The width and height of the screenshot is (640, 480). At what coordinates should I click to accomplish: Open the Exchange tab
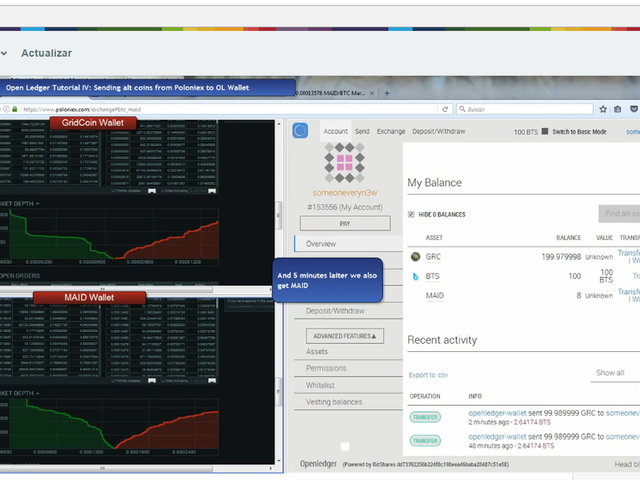click(391, 131)
